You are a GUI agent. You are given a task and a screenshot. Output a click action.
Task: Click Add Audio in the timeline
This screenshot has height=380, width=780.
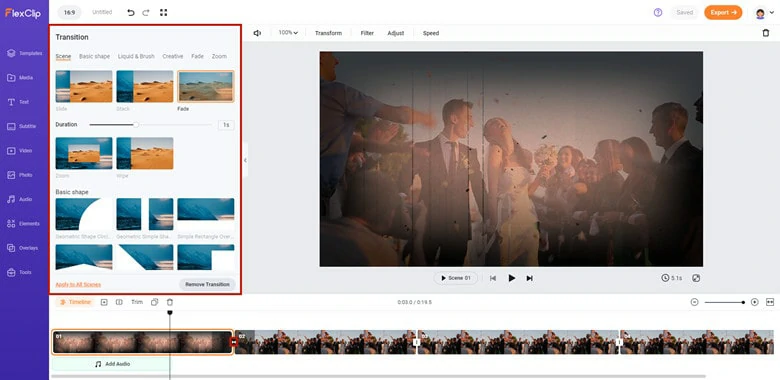tap(111, 364)
